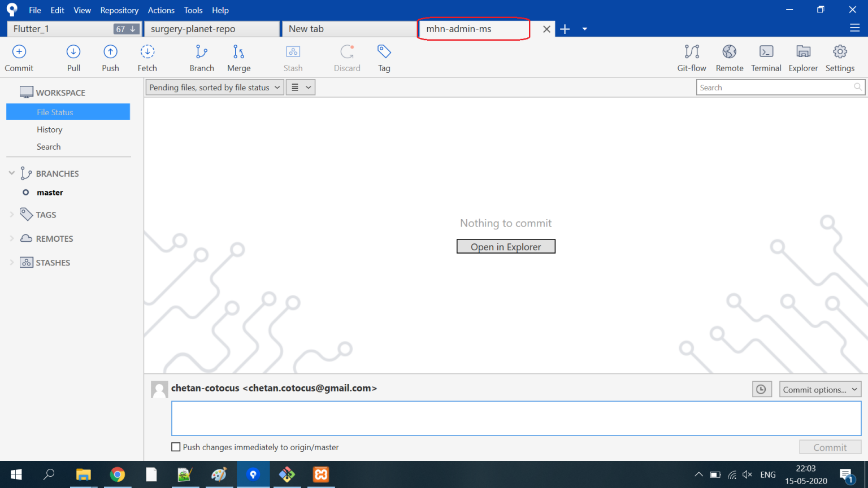Show recent commit messages clock icon
Image resolution: width=868 pixels, height=488 pixels.
coord(762,389)
